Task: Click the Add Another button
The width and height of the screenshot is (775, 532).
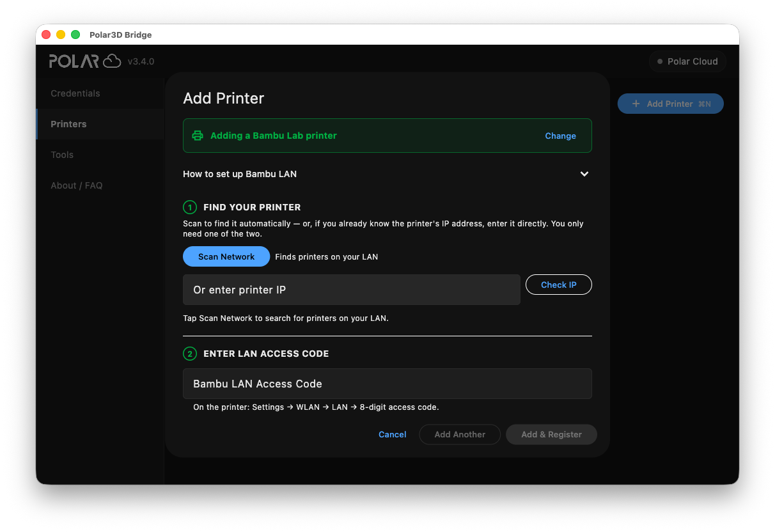Action: 460,434
